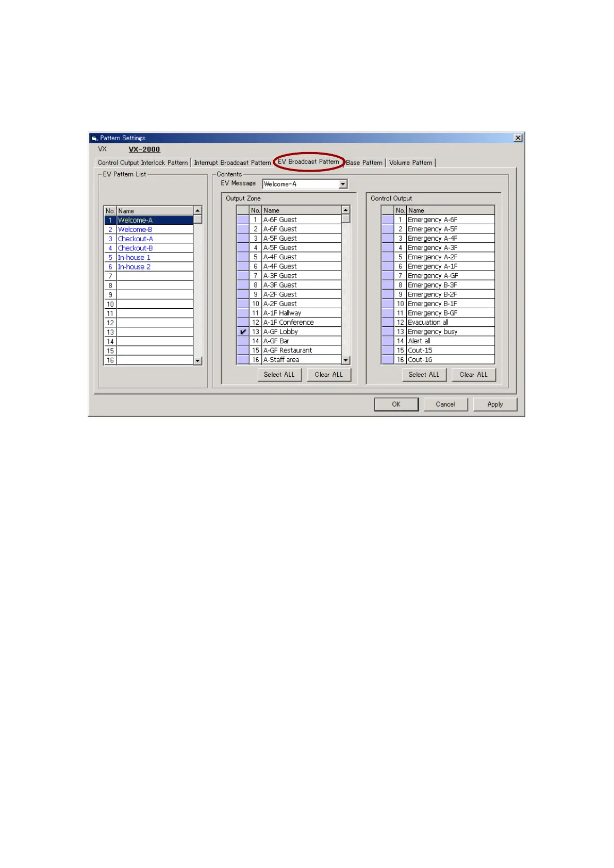This screenshot has height=868, width=614.
Task: Click Output Zone list scroll up arrow
Action: point(346,210)
